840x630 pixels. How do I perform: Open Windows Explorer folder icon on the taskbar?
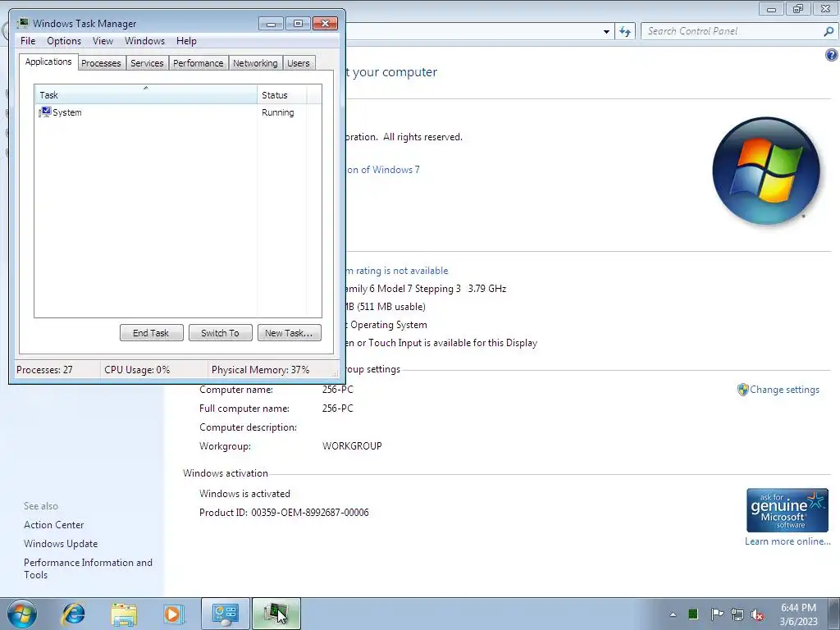[124, 614]
